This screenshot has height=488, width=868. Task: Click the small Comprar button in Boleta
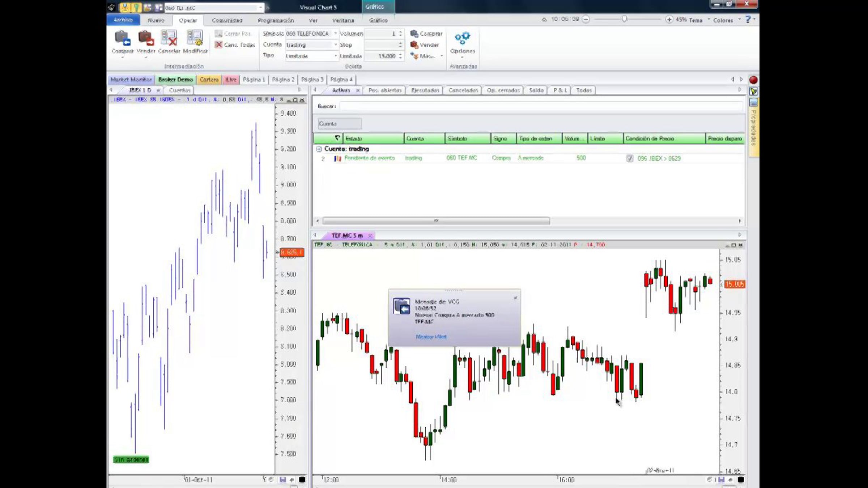(x=426, y=34)
